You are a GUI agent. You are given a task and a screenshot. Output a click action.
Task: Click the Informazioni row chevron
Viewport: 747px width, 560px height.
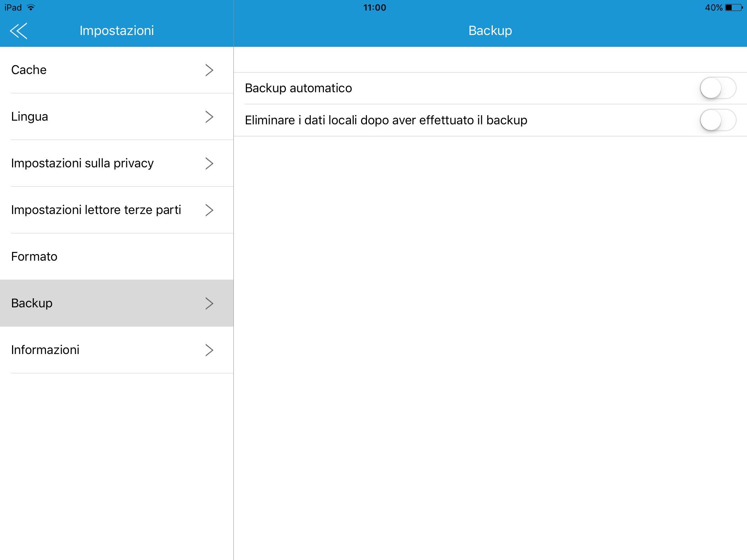pos(209,350)
